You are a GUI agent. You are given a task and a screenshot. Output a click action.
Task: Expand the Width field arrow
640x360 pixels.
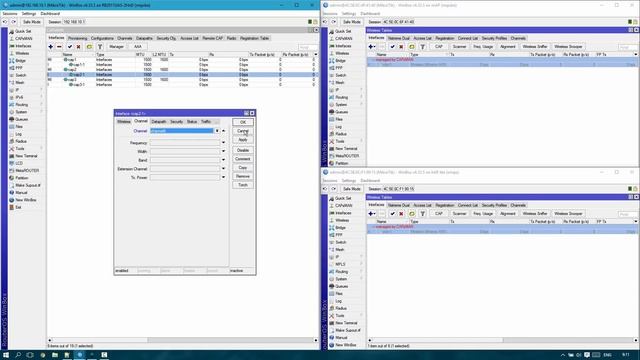[224, 151]
